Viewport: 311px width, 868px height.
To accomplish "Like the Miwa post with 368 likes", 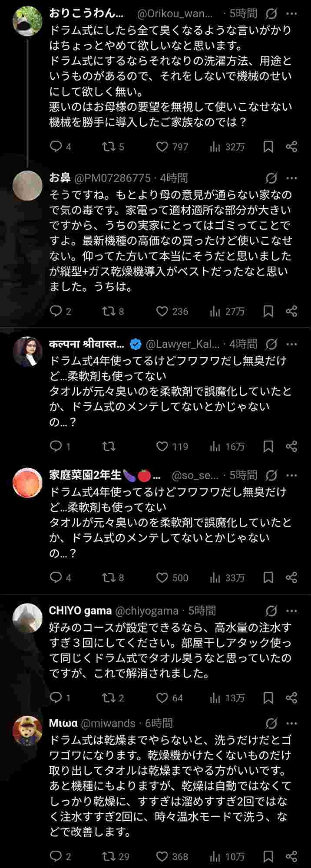I will (x=162, y=856).
